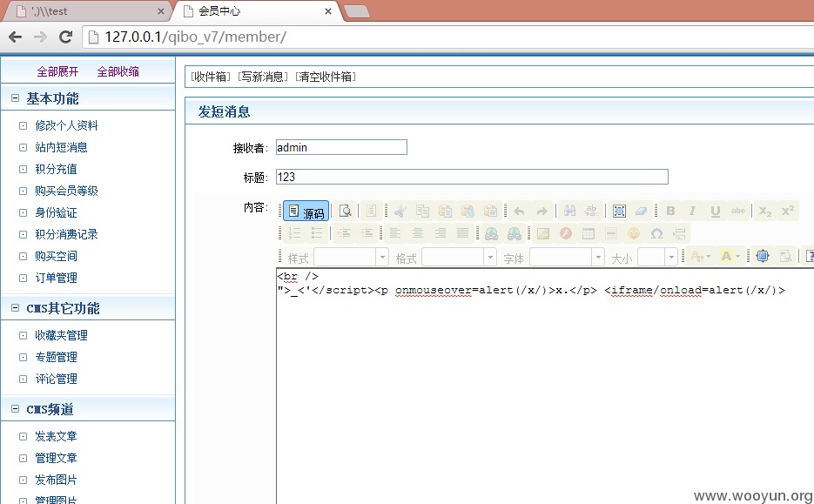Justify the text block
This screenshot has width=814, height=504.
coord(462,233)
